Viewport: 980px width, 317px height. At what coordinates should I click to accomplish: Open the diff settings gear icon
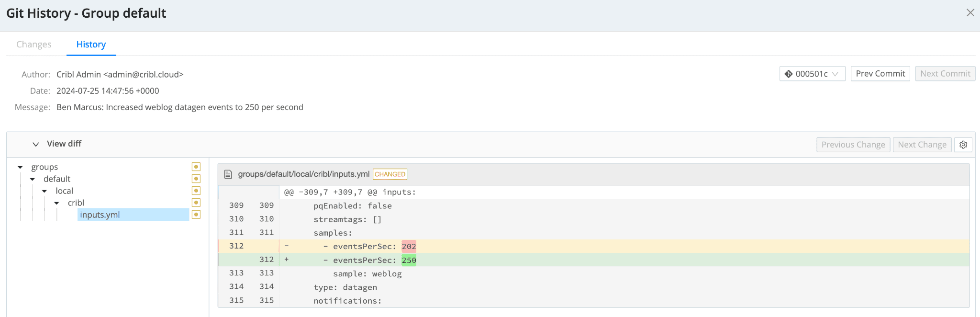point(963,145)
